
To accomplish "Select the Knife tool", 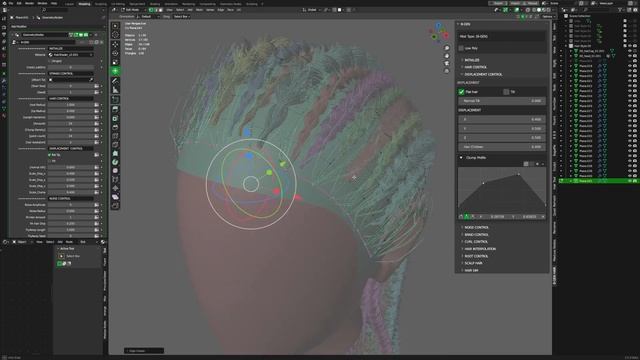I will click(x=116, y=145).
